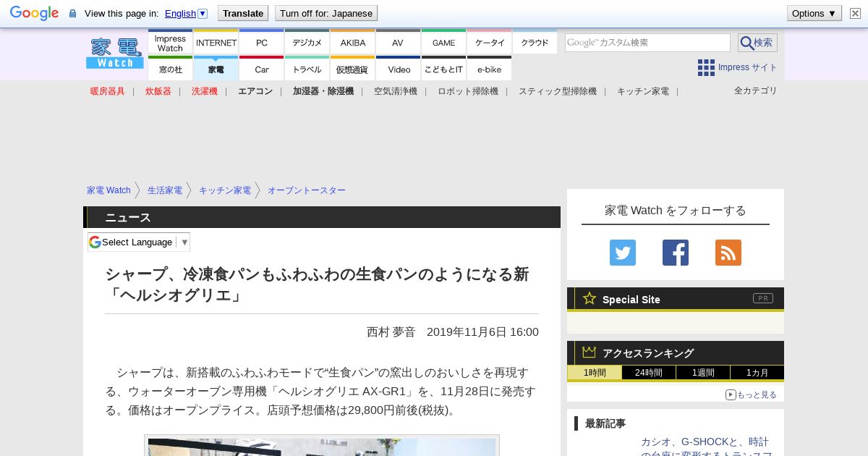Select the 家電 tab in second row
Screen dimensions: 868x456
click(216, 69)
